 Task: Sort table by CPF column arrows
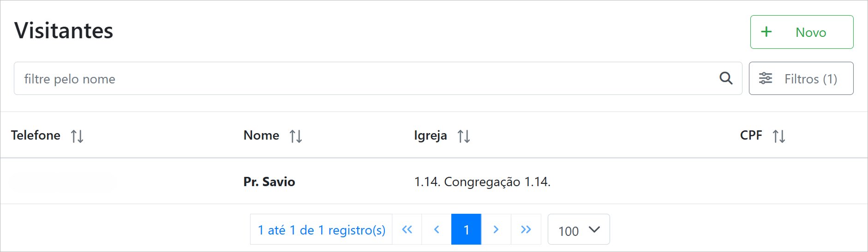tap(779, 136)
